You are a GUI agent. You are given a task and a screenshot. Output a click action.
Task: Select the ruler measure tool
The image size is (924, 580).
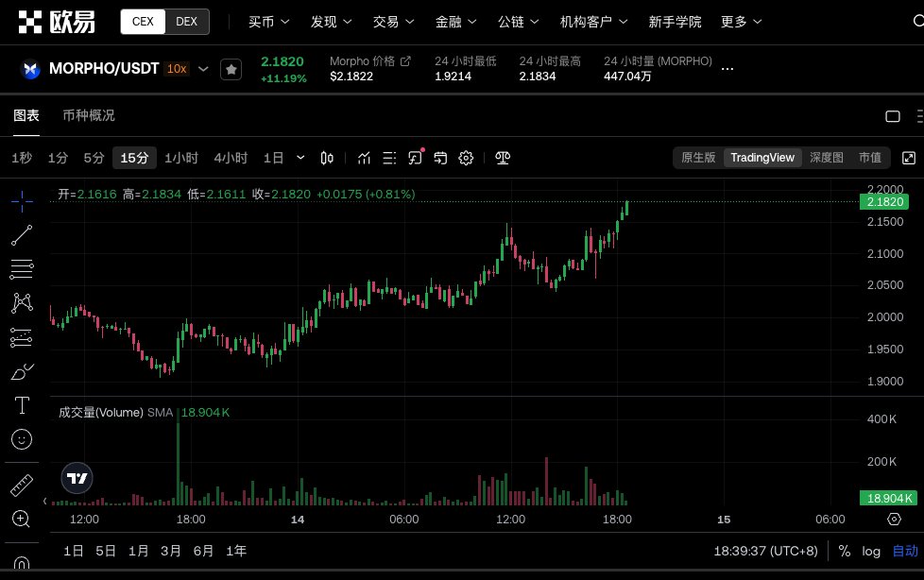[22, 486]
